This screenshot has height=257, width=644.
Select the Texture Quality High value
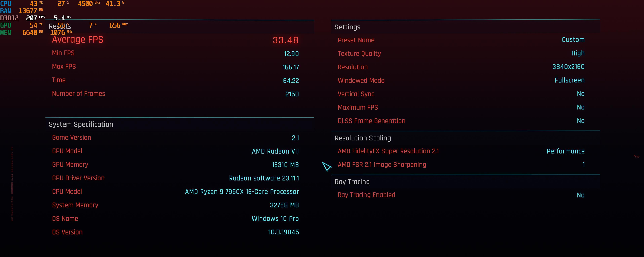click(x=578, y=53)
